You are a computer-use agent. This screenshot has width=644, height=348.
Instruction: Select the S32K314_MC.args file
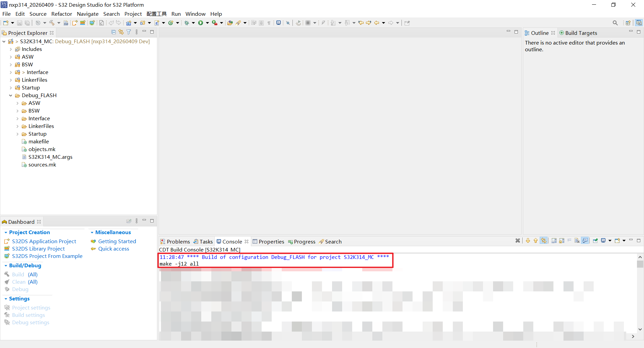pyautogui.click(x=50, y=157)
